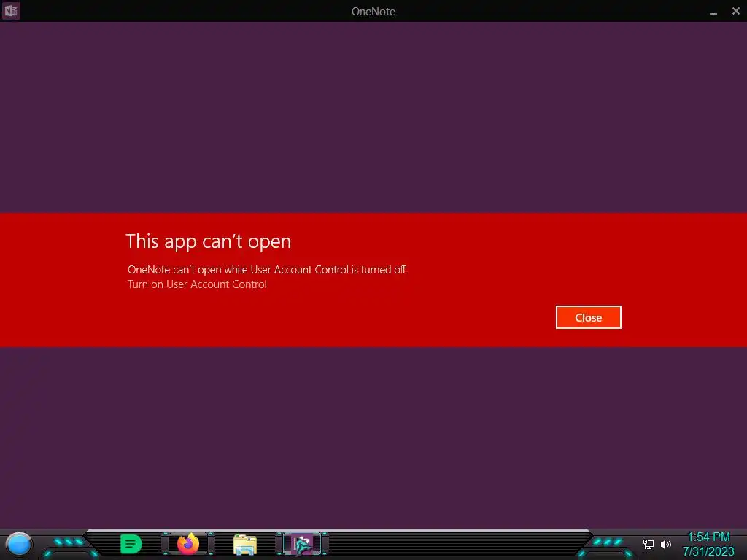Open the network status tray icon

[648, 544]
